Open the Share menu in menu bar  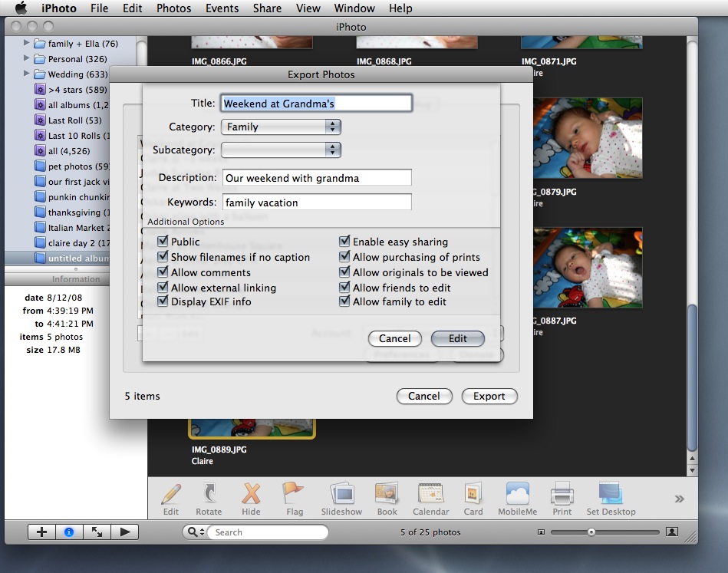click(x=267, y=8)
